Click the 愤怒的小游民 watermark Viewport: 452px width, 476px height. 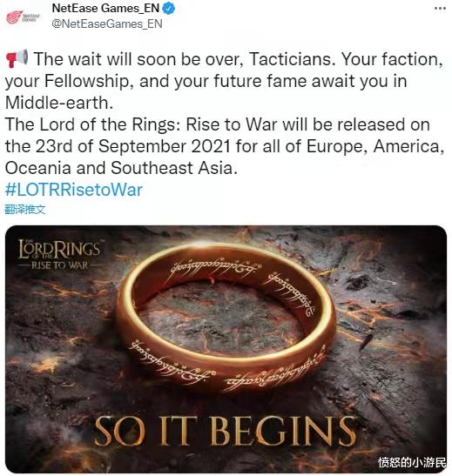[x=412, y=462]
